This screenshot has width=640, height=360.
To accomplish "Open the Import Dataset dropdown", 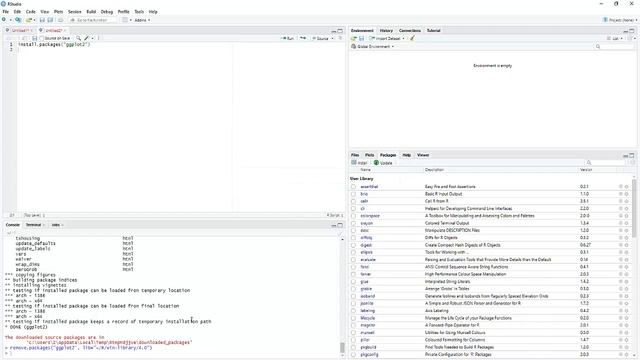I will (387, 38).
